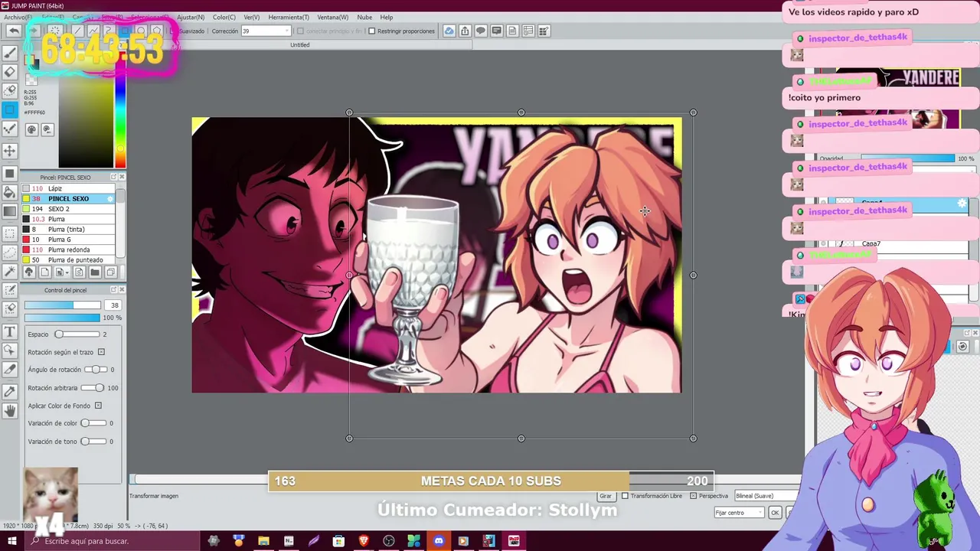Open the Color menu
The width and height of the screenshot is (980, 551).
(x=224, y=17)
